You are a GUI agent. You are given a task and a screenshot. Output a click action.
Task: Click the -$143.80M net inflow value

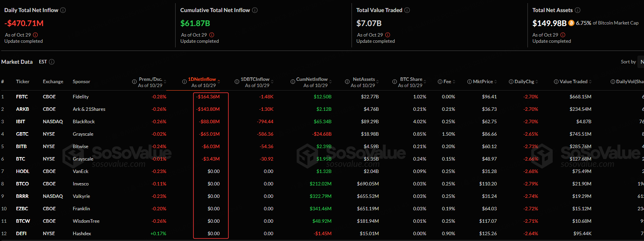point(208,109)
